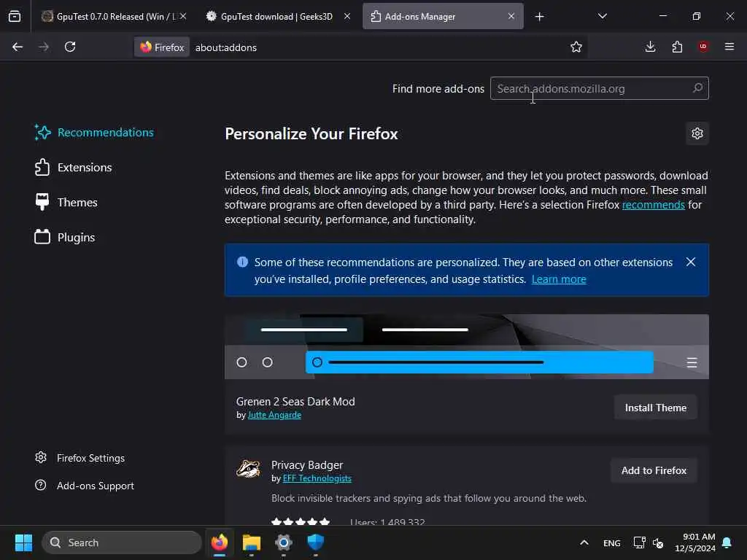The width and height of the screenshot is (747, 560).
Task: Open the Firefox View tab list icon
Action: pyautogui.click(x=15, y=16)
